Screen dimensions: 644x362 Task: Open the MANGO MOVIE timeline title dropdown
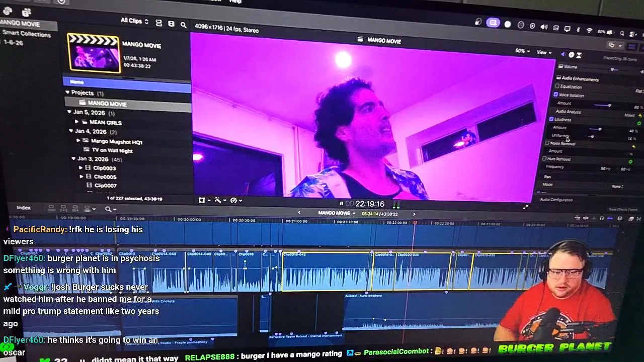pyautogui.click(x=337, y=213)
